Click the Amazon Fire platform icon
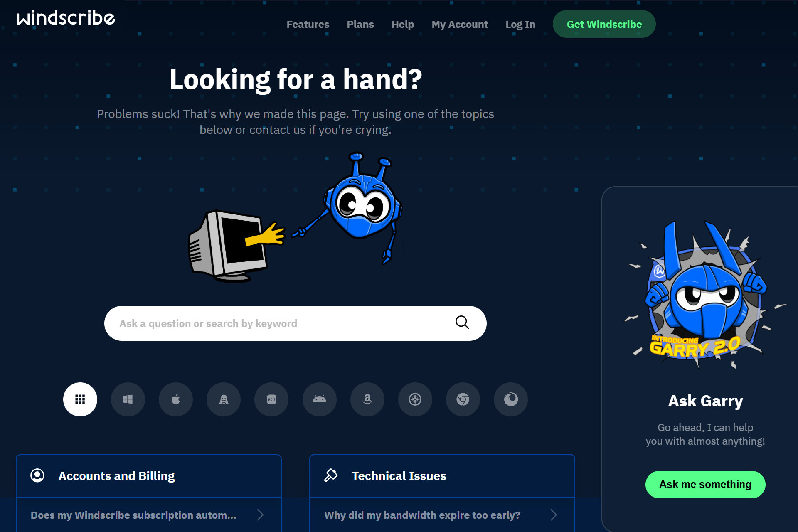Viewport: 798px width, 532px height. pos(367,399)
